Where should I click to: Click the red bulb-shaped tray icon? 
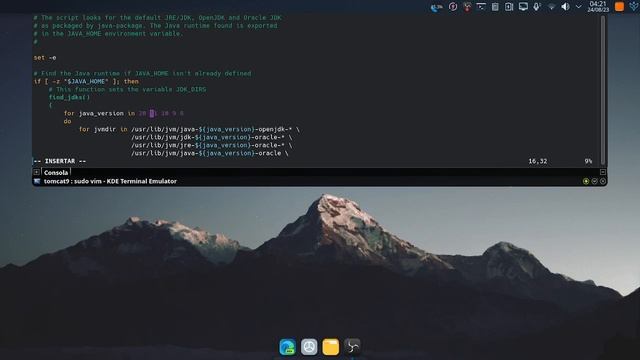pos(467,7)
